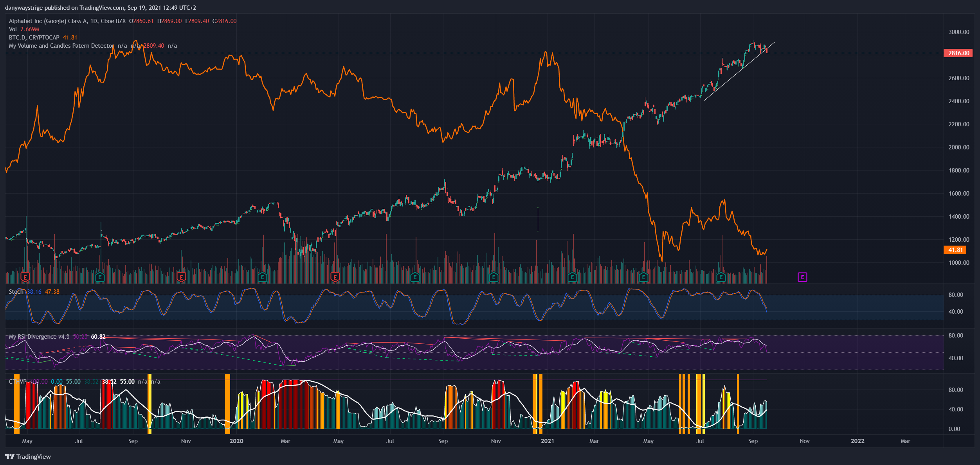Click the Sep label before Nov 2019

pyautogui.click(x=133, y=441)
